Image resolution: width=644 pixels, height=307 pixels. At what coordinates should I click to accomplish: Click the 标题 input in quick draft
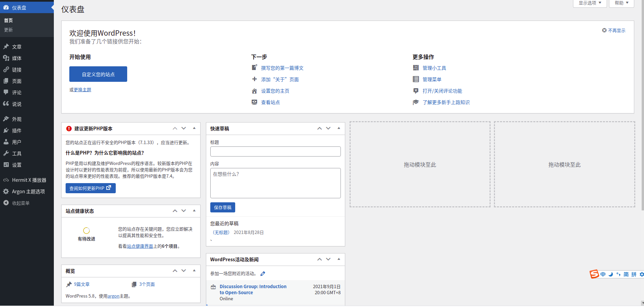275,151
